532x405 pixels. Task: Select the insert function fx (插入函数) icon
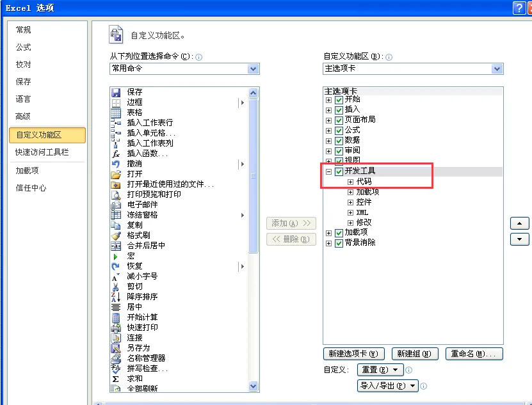pyautogui.click(x=116, y=154)
